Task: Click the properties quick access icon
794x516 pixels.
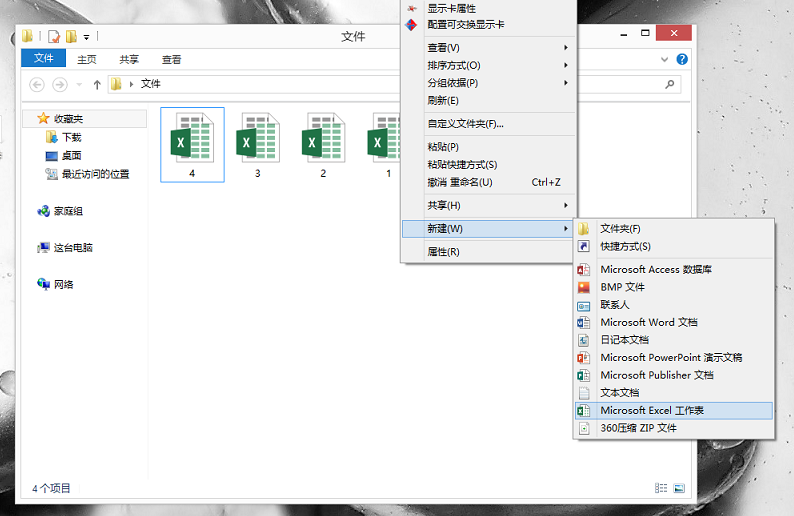Action: 54,36
